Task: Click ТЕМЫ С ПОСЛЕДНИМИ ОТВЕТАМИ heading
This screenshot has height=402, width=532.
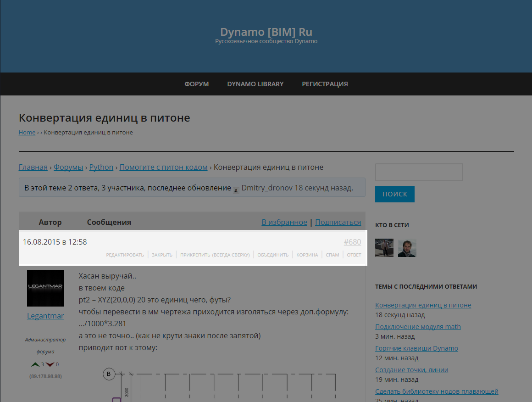Action: click(x=426, y=286)
